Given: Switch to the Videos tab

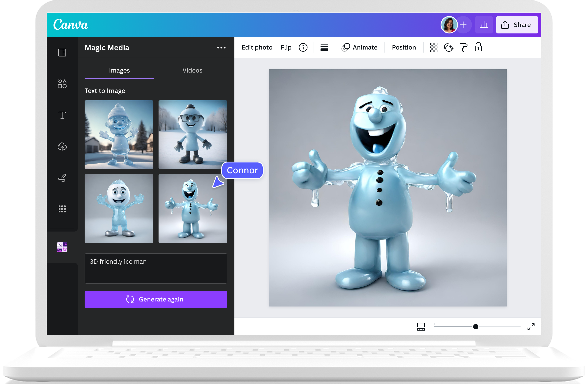Looking at the screenshot, I should 192,70.
